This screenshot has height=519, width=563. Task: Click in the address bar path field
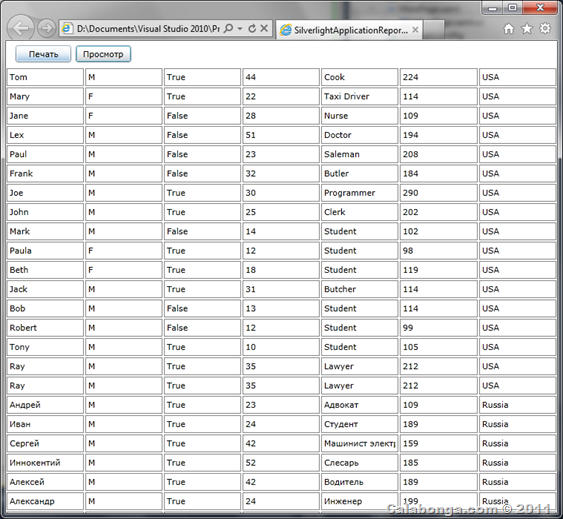point(148,29)
